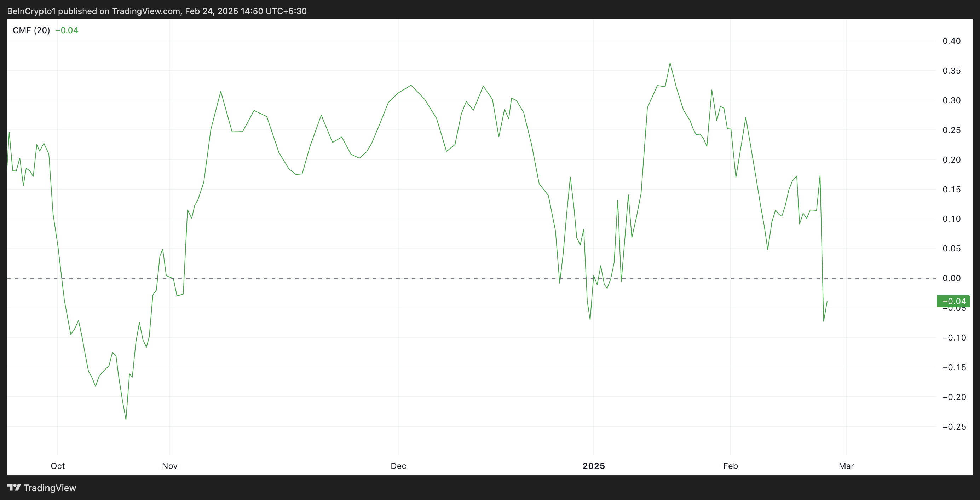Click the -0.25 value on price scale
Screen dimensions: 980x500
pyautogui.click(x=954, y=426)
